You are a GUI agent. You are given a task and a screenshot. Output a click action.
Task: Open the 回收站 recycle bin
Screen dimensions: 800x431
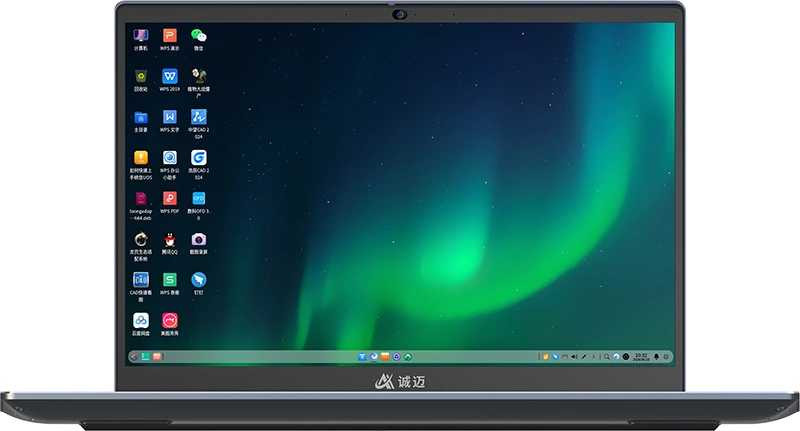click(142, 77)
